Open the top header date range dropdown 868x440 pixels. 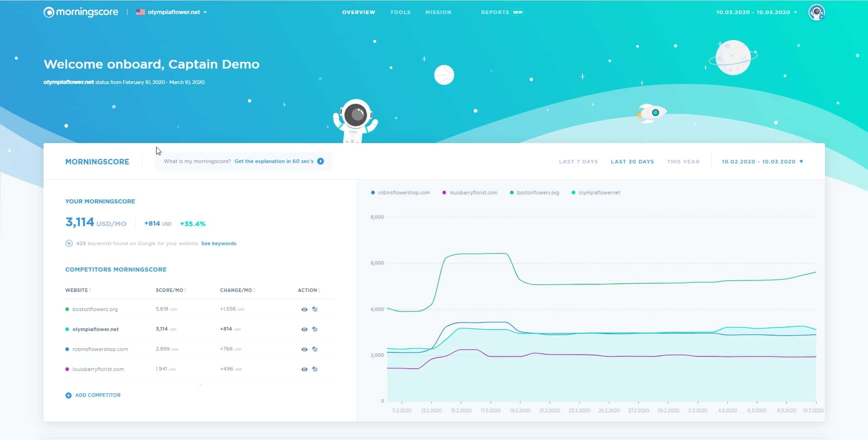click(756, 12)
